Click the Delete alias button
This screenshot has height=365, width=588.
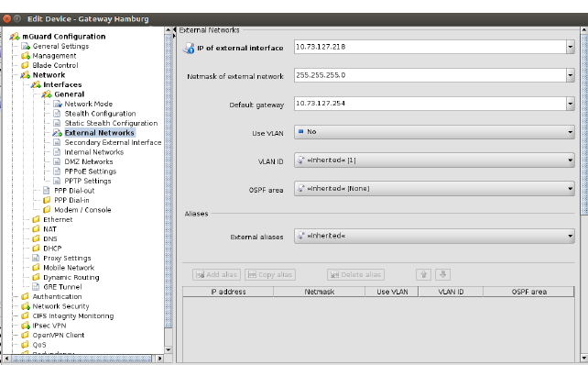[355, 274]
